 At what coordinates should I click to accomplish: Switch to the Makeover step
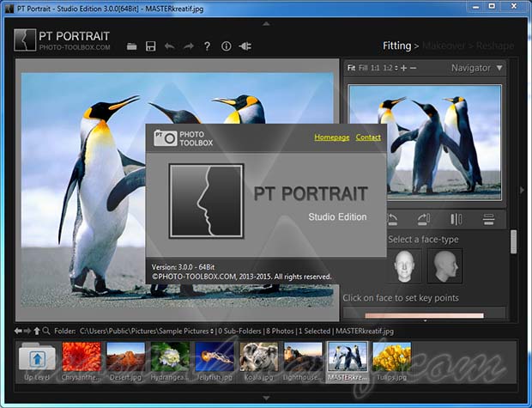pyautogui.click(x=444, y=46)
